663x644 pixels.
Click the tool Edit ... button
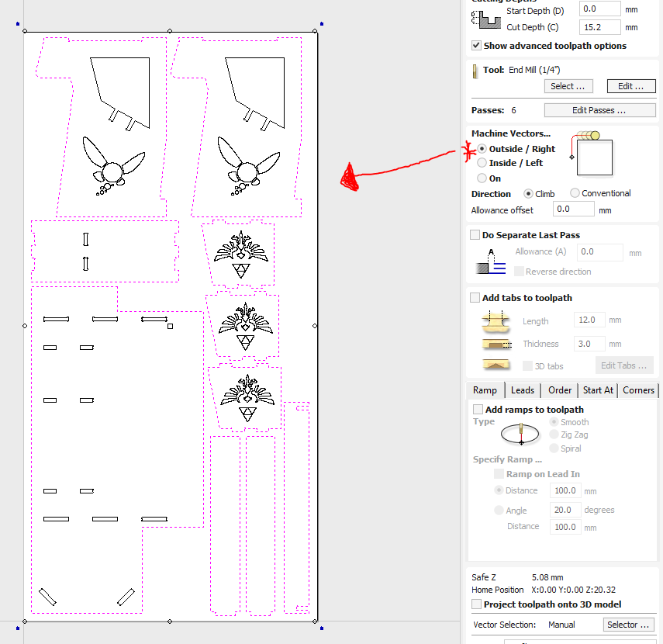tap(631, 86)
